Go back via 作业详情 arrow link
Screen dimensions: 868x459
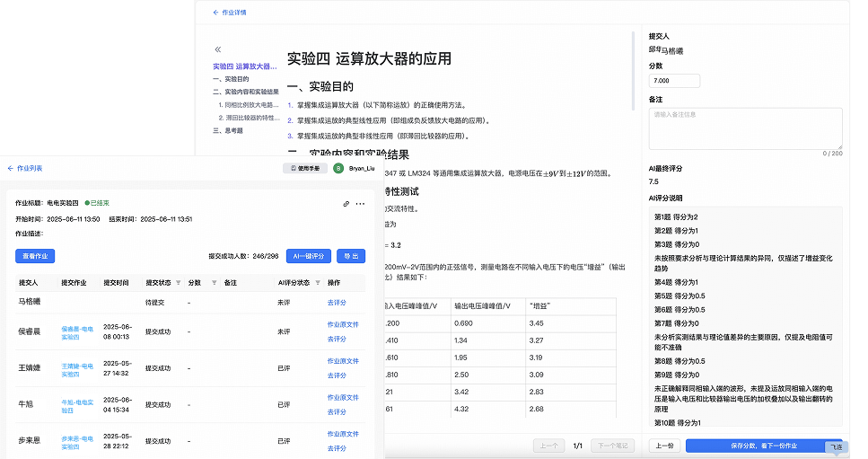(229, 13)
